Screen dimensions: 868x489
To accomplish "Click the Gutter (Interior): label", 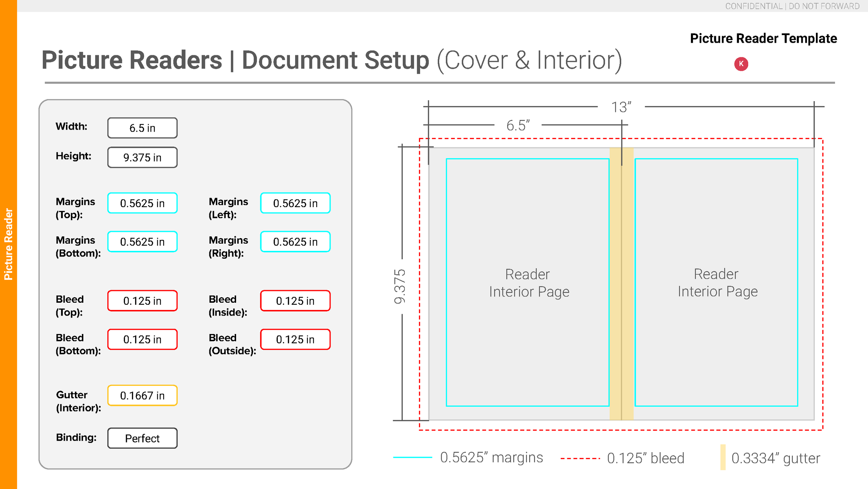I will 78,401.
